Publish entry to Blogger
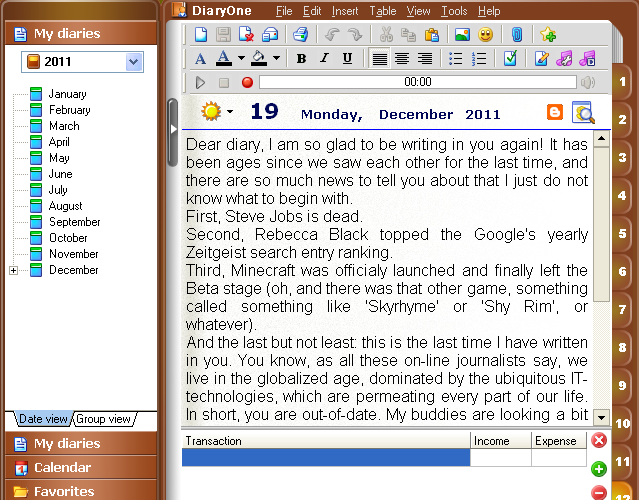The width and height of the screenshot is (639, 500). pos(555,112)
